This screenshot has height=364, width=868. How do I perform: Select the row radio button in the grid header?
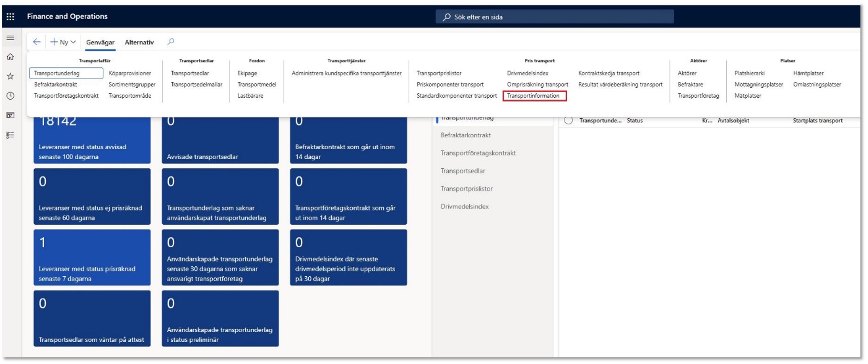[568, 120]
